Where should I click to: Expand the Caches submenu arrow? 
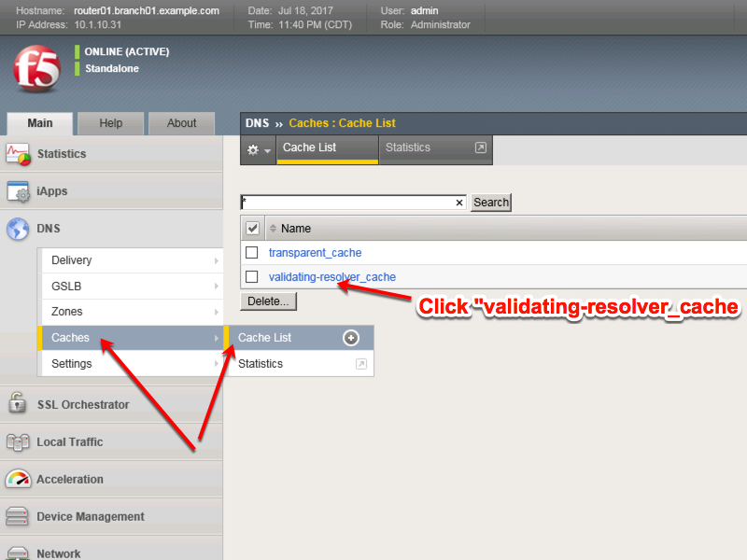click(217, 338)
